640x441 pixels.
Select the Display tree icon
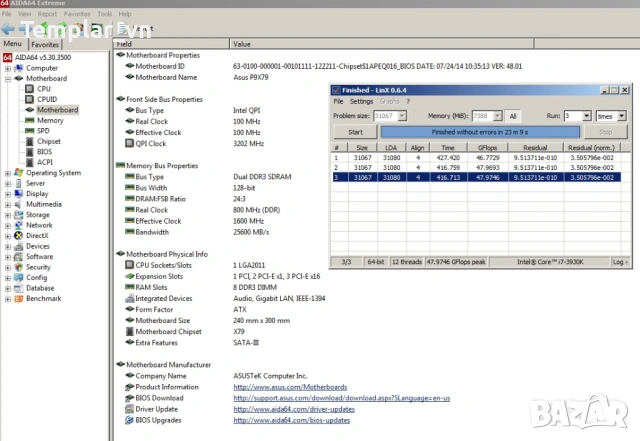click(19, 194)
